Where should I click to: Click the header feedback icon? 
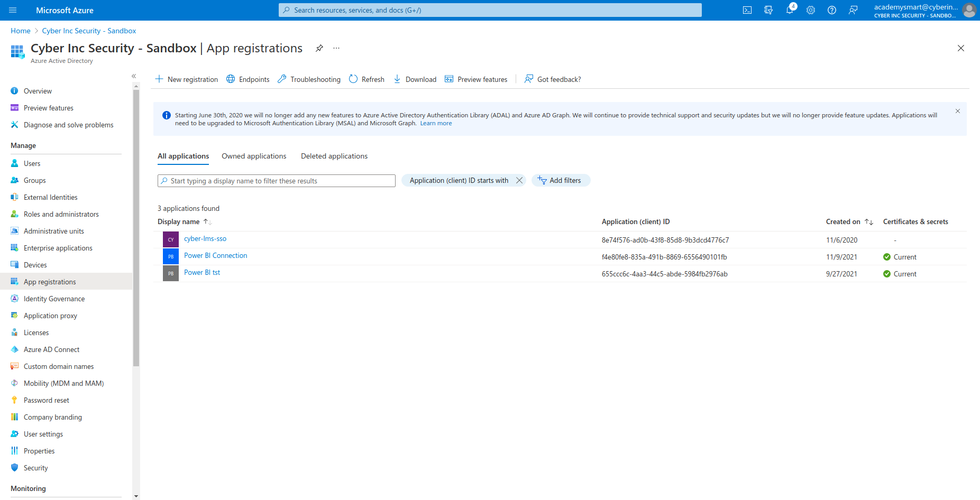pos(853,10)
